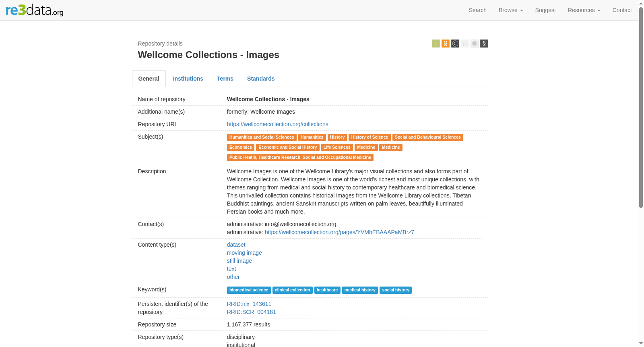Click the 'Content type(s)' row label
Viewport: 644px width, 347px height.
point(157,245)
